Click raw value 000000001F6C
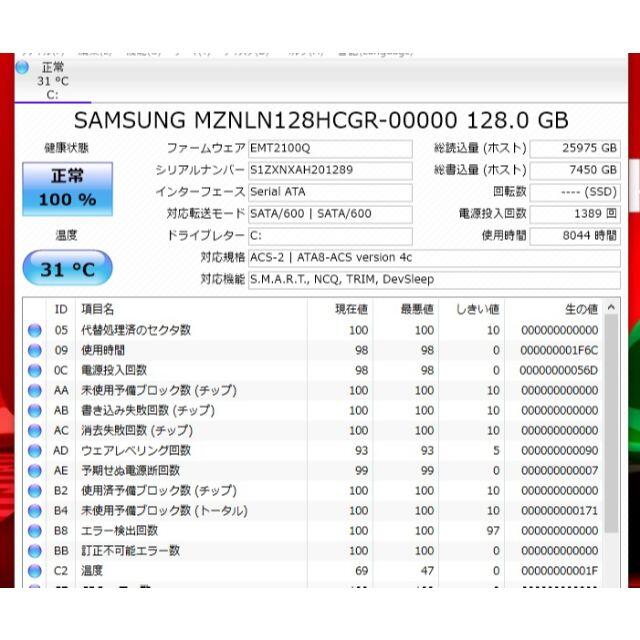 click(559, 350)
